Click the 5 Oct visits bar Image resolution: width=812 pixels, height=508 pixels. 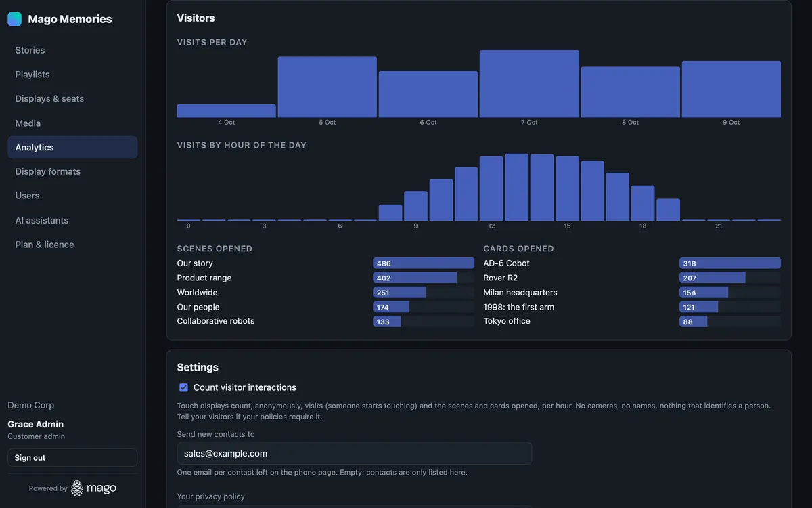tap(328, 87)
